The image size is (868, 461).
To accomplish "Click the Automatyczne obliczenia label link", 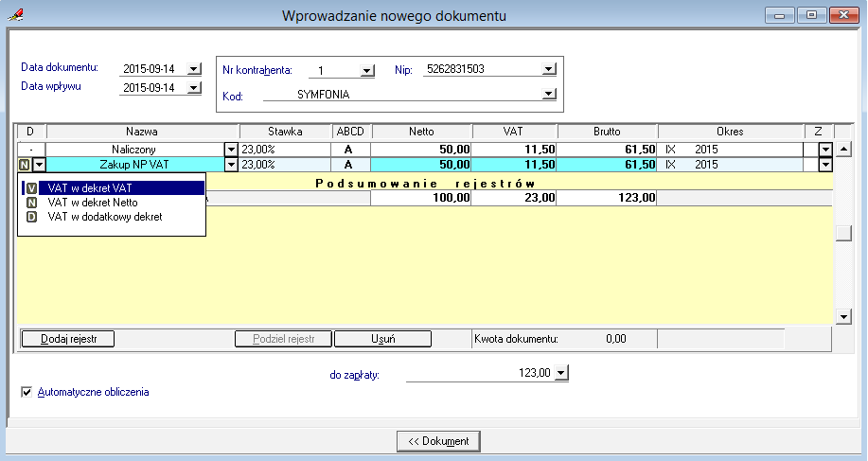I will [93, 392].
